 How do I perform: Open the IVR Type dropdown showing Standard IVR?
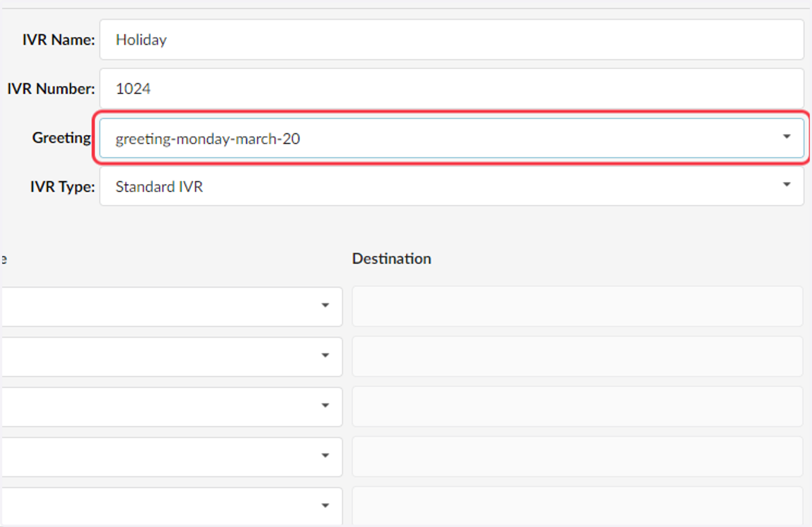click(451, 187)
